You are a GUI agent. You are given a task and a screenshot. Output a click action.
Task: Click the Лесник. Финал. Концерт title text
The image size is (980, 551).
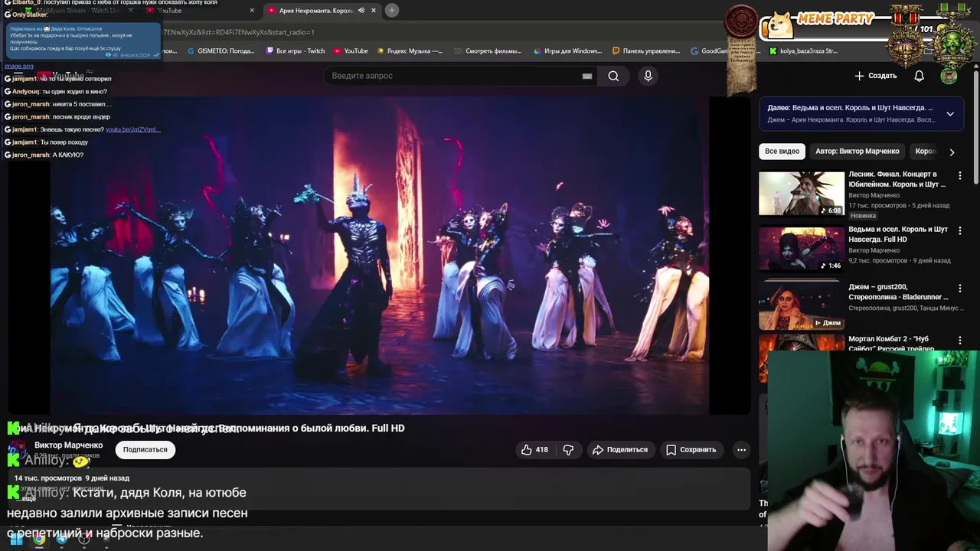point(897,179)
